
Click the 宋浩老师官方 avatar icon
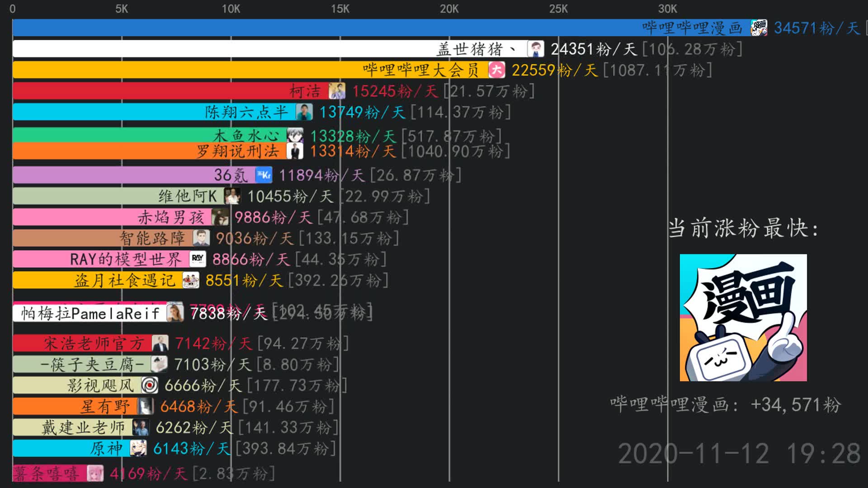[160, 343]
